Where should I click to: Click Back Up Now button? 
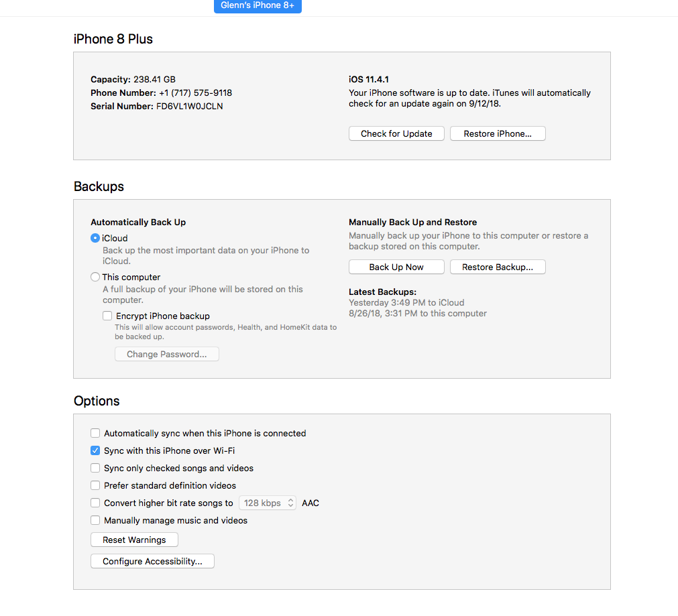[x=396, y=267]
